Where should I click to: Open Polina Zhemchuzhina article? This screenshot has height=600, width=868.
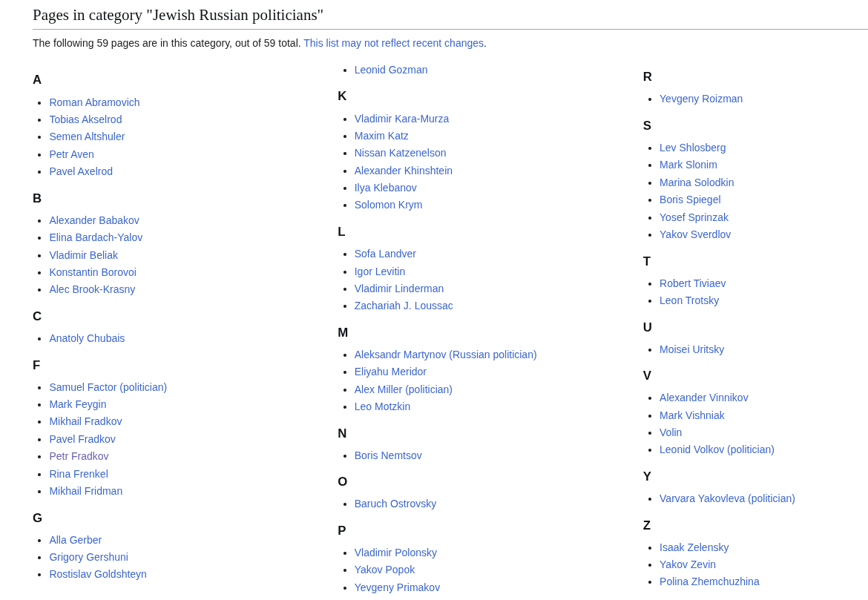coord(709,582)
